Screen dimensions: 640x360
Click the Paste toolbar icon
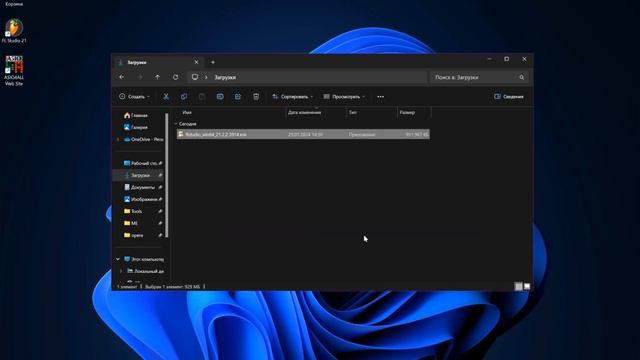pos(202,97)
